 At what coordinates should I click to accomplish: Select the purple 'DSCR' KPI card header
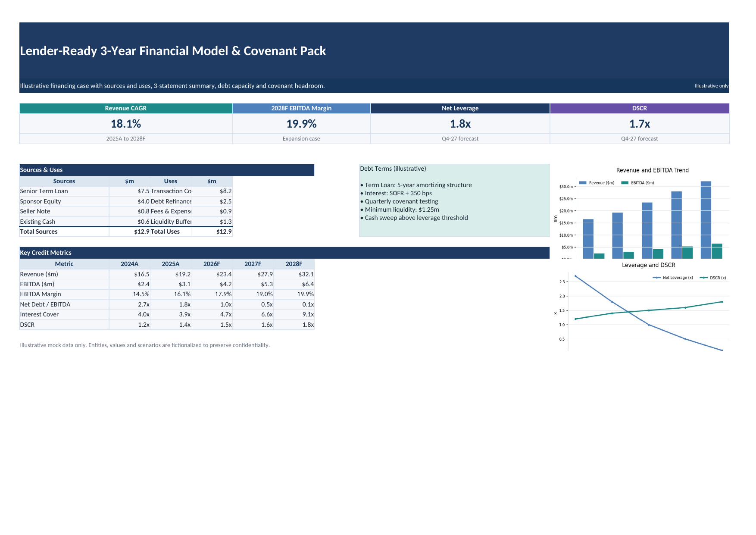click(x=640, y=108)
